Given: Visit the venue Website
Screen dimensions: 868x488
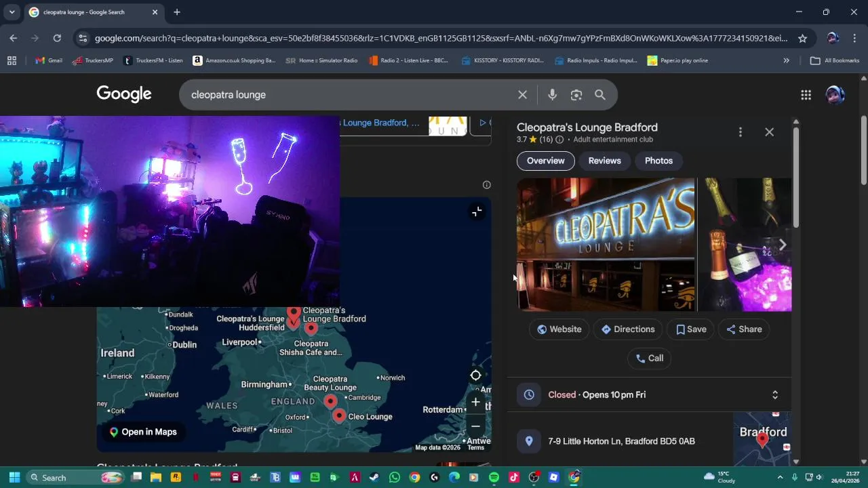Looking at the screenshot, I should tap(559, 329).
